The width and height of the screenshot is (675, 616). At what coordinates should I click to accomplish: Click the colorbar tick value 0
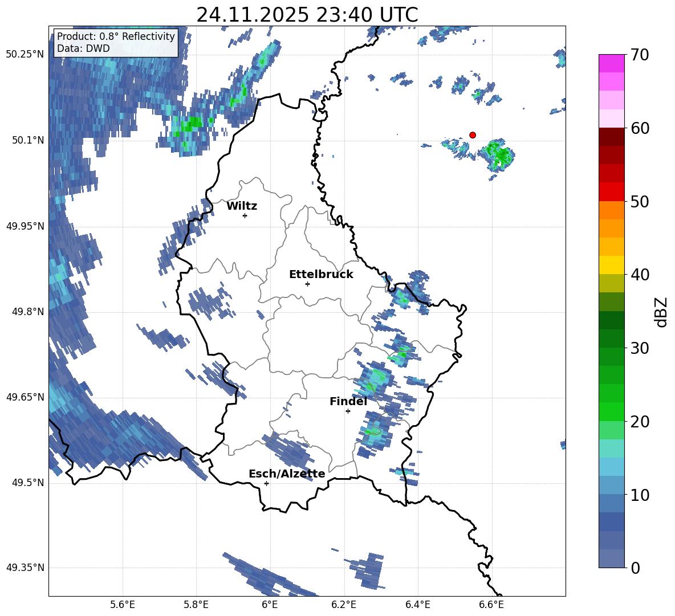tap(635, 568)
